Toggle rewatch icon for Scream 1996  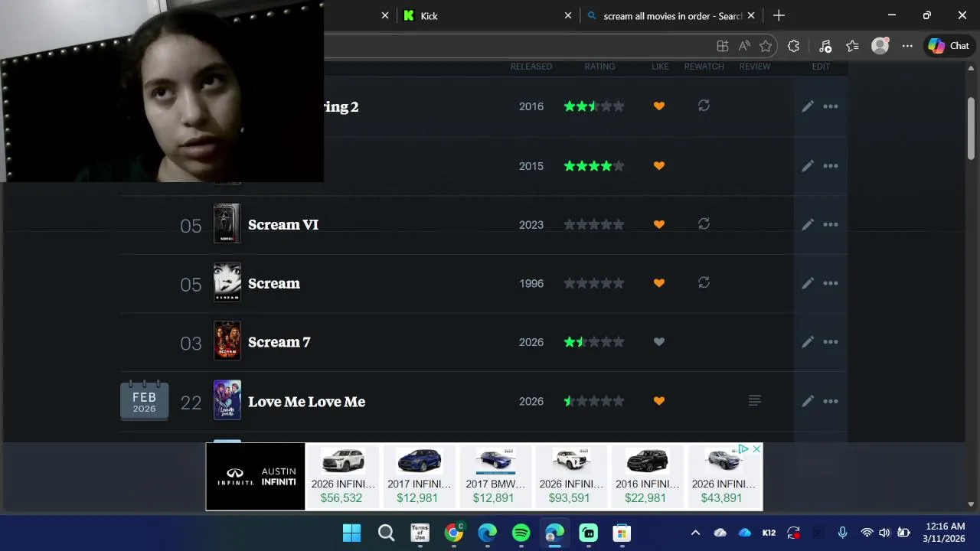pyautogui.click(x=704, y=282)
